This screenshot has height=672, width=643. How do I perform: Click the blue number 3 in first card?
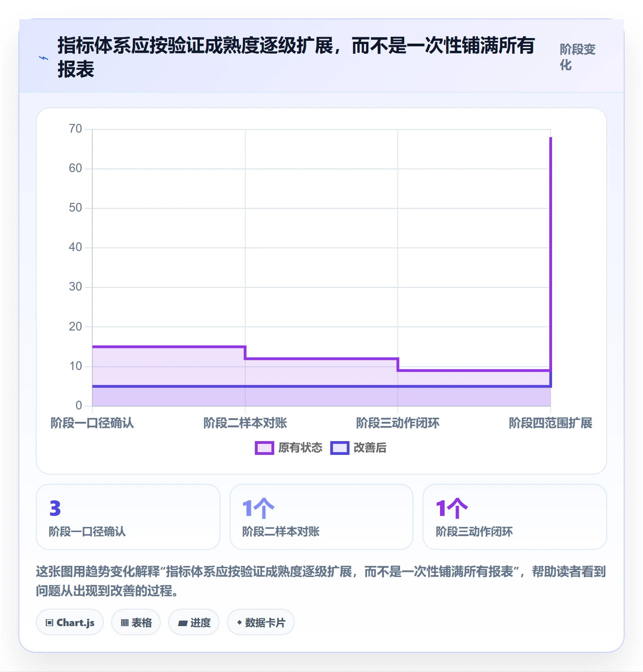point(55,508)
